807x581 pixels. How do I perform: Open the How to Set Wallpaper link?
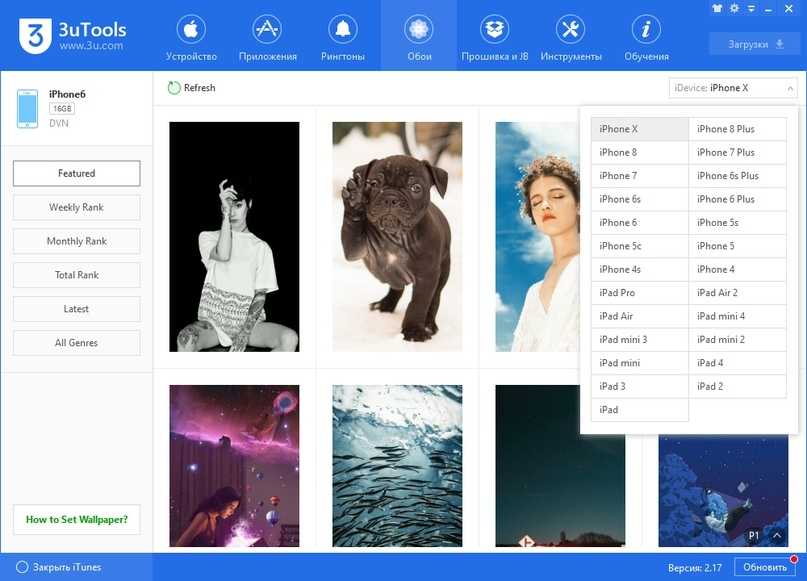tap(76, 520)
